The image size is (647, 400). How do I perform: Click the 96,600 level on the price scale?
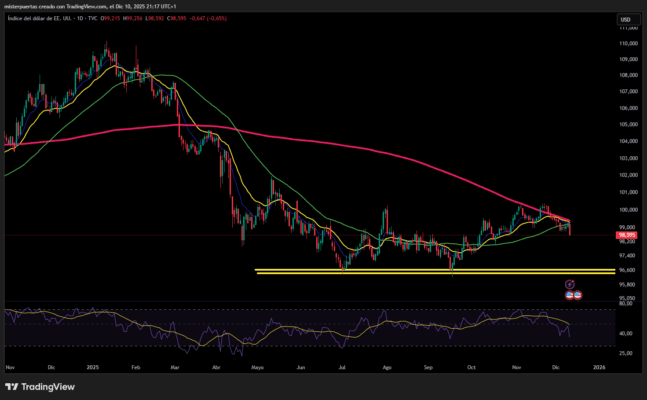(626, 270)
